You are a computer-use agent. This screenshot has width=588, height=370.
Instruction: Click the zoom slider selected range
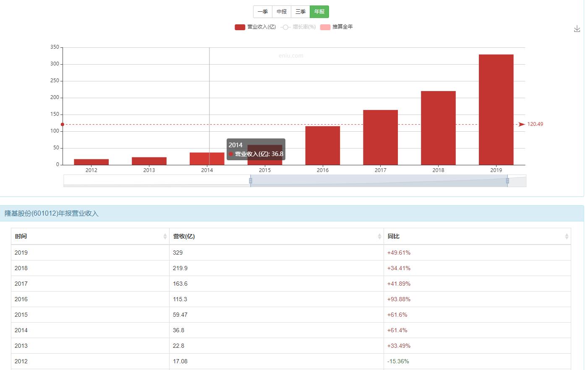click(x=379, y=181)
